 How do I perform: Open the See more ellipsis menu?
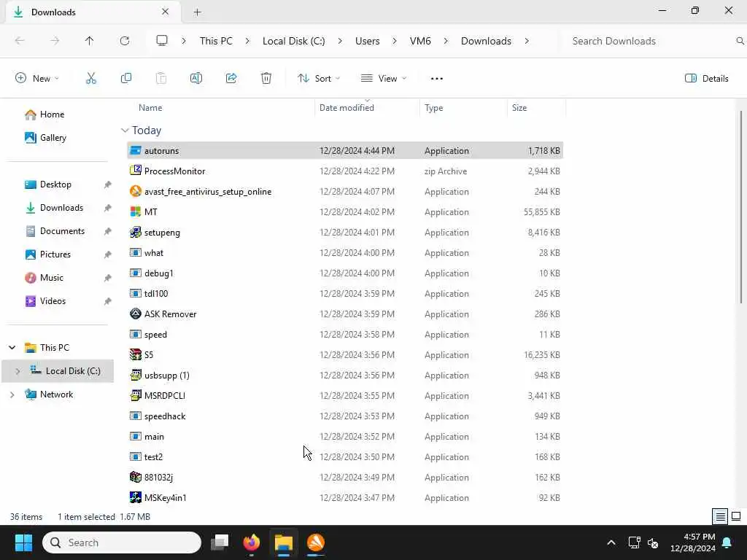pyautogui.click(x=437, y=79)
